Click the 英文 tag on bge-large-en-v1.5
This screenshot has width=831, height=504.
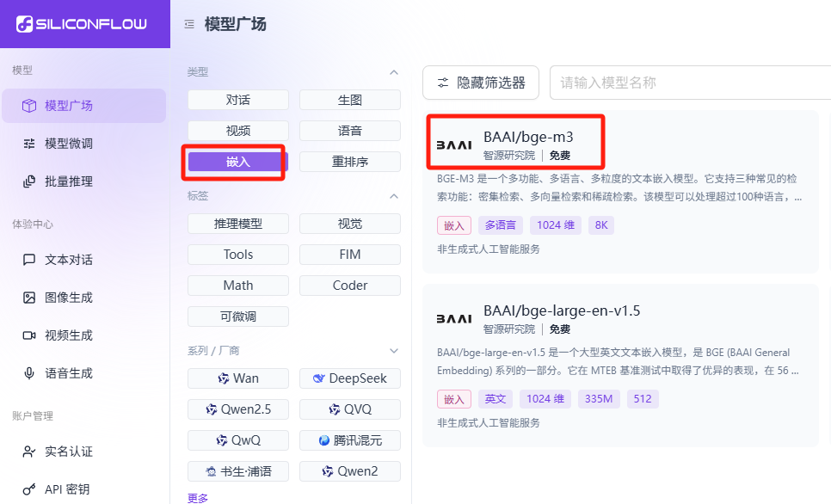point(496,399)
